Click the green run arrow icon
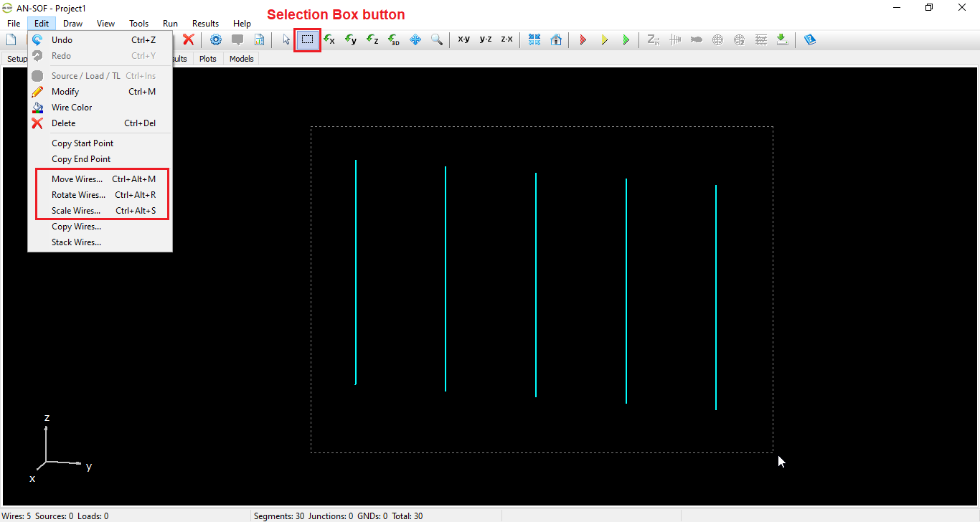The width and height of the screenshot is (980, 522). [x=626, y=39]
